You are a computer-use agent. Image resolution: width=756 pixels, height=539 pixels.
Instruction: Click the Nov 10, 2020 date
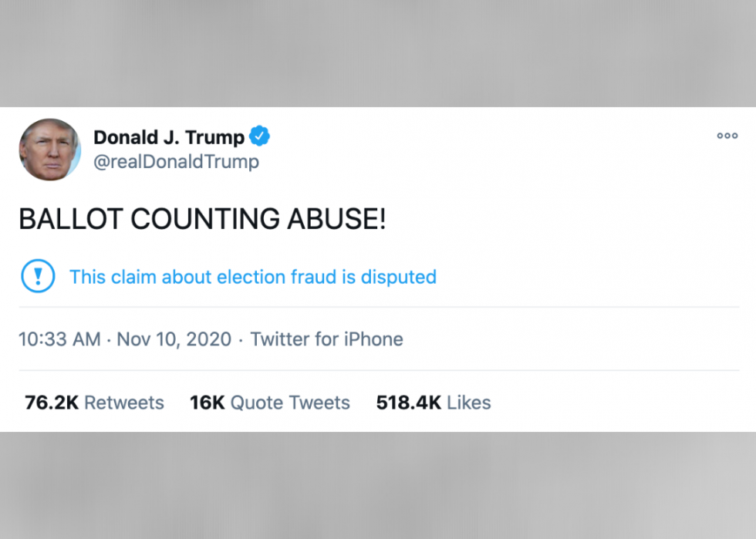(174, 339)
